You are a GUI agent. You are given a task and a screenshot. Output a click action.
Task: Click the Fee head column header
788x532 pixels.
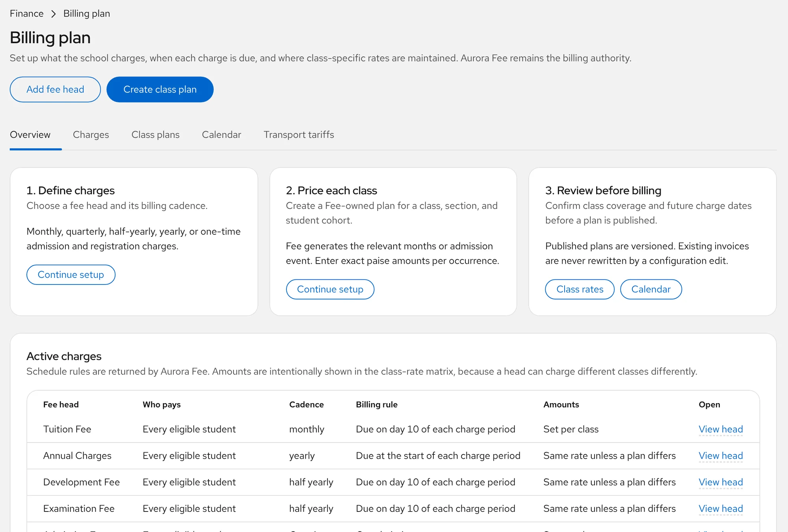(61, 404)
